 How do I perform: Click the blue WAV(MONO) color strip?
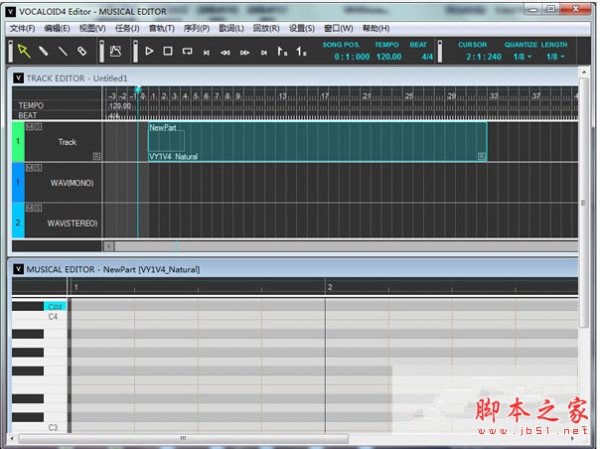coord(18,182)
